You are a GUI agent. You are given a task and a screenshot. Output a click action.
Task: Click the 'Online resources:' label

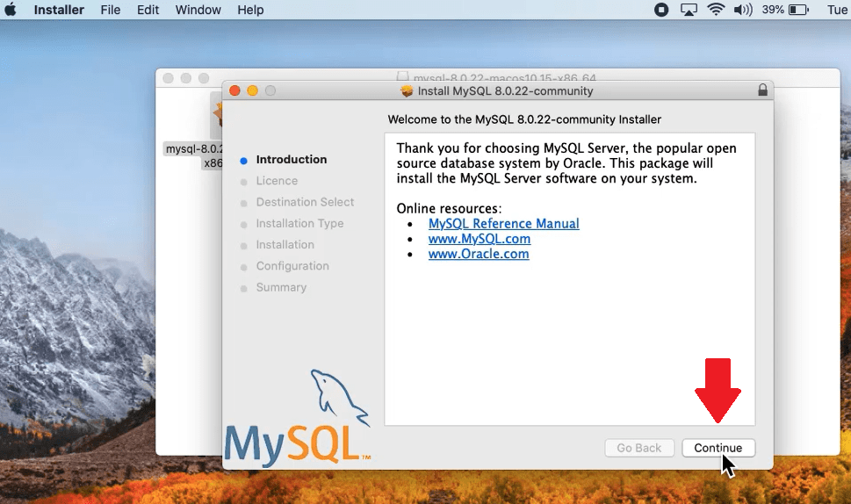click(449, 208)
